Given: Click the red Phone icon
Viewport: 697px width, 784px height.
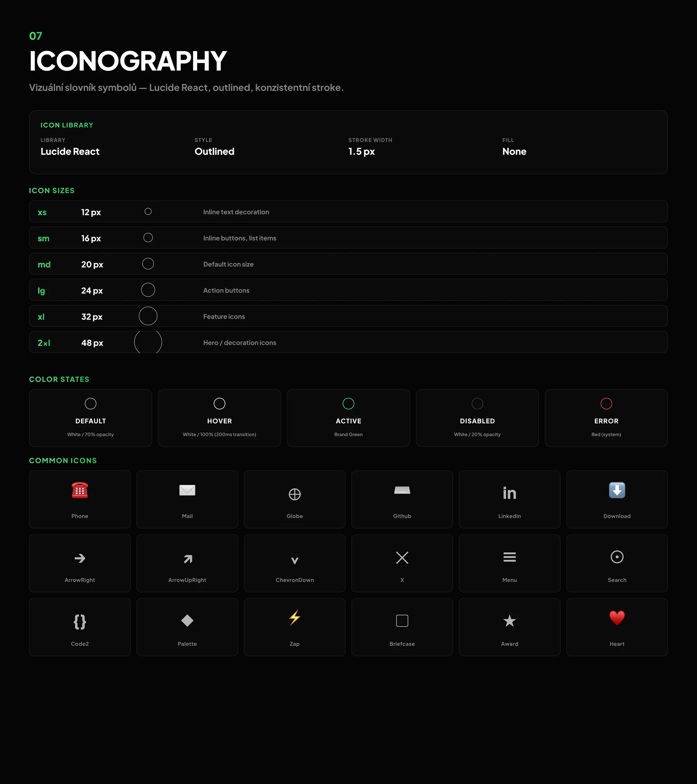Looking at the screenshot, I should pyautogui.click(x=80, y=490).
